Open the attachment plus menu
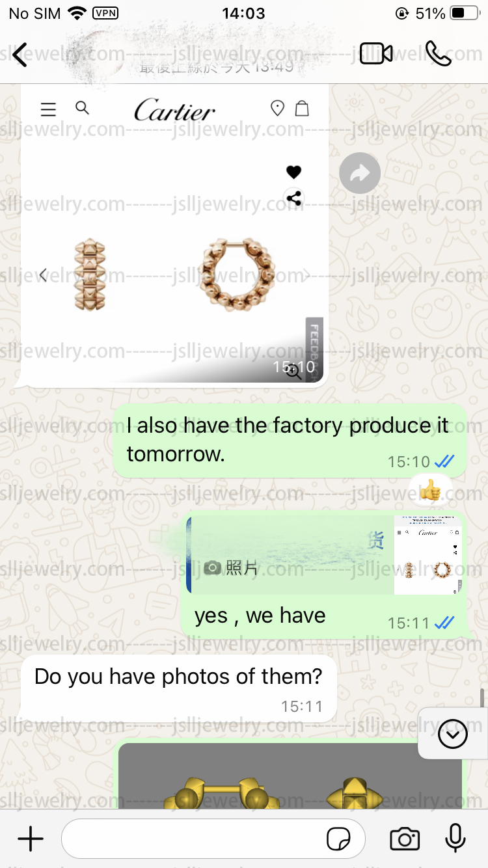The image size is (488, 868). [x=31, y=839]
